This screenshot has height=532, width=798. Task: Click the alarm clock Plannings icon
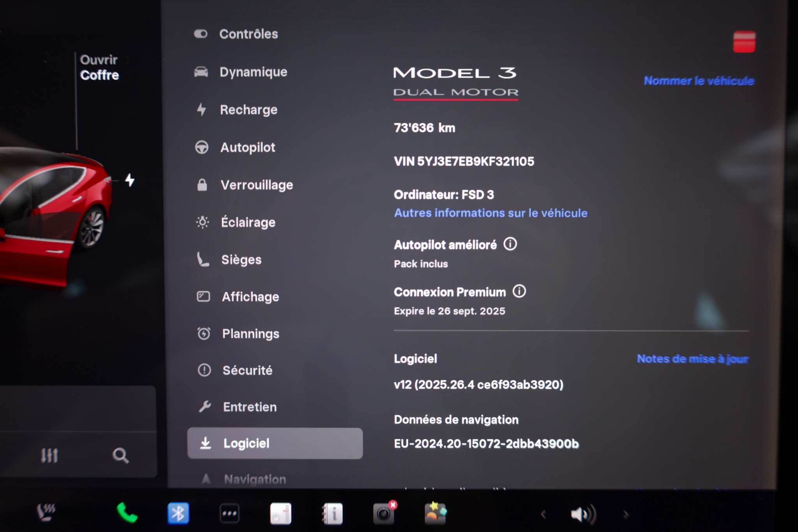coord(204,334)
